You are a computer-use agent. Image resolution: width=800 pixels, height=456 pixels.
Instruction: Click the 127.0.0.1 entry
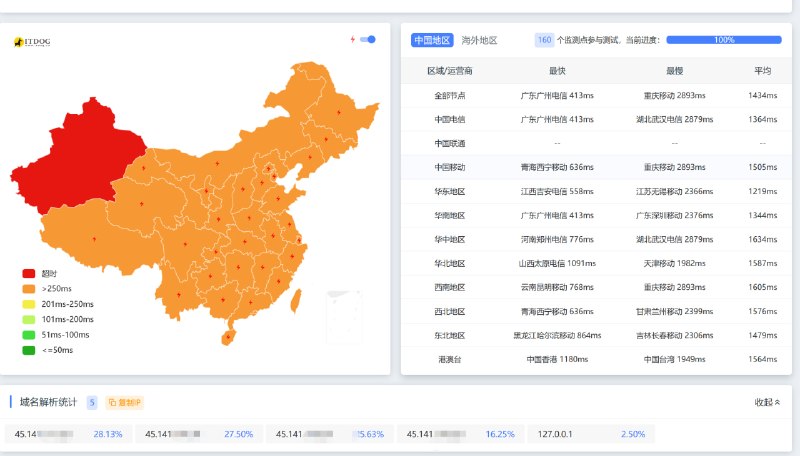[x=591, y=434]
